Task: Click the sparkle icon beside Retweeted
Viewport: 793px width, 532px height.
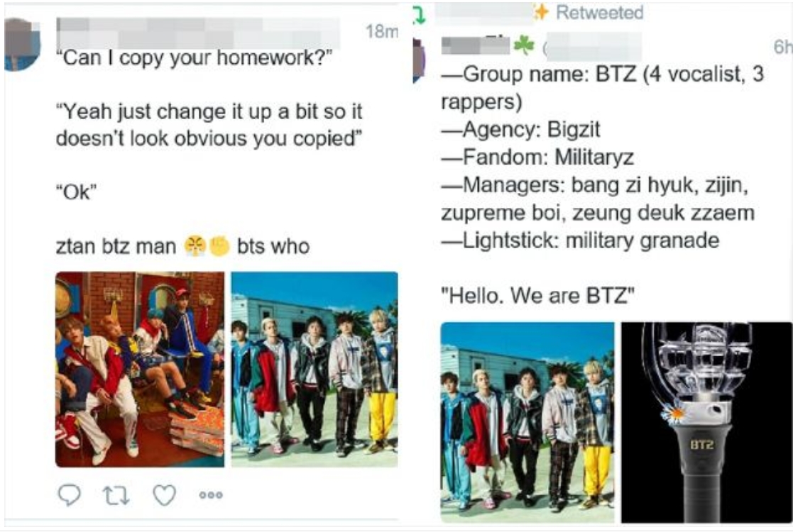Action: (x=541, y=12)
